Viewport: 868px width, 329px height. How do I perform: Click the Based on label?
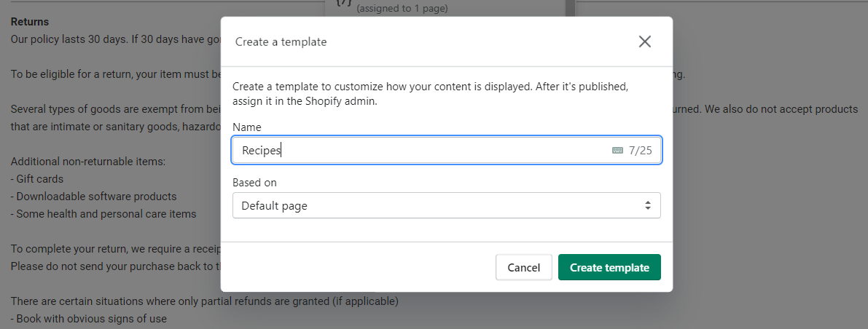point(254,183)
